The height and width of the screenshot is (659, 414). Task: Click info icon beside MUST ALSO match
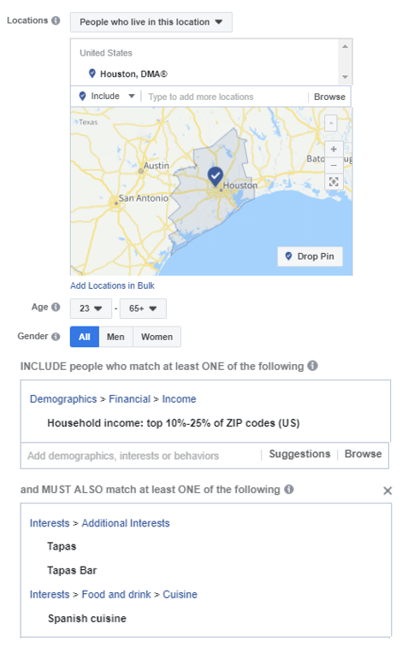pyautogui.click(x=289, y=489)
